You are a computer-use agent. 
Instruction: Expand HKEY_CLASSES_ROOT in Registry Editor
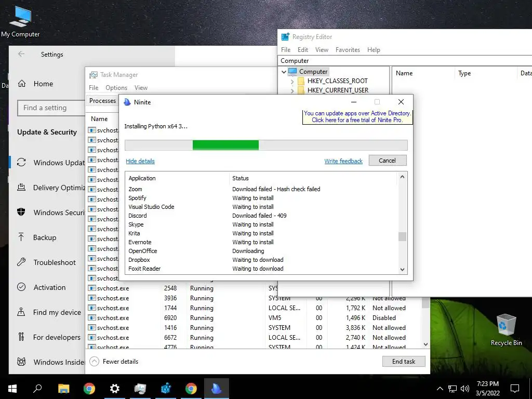292,82
